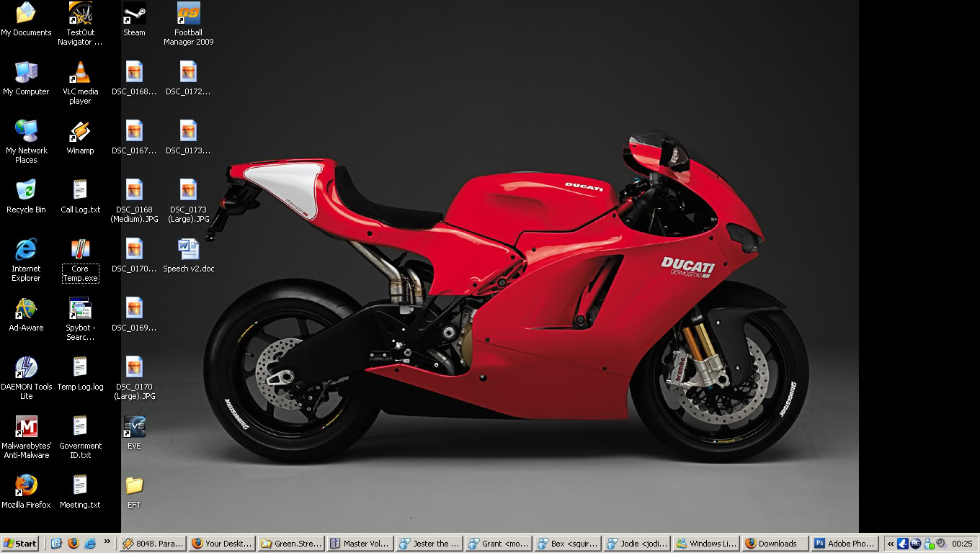This screenshot has width=980, height=553.
Task: Open Winamp
Action: 80,133
